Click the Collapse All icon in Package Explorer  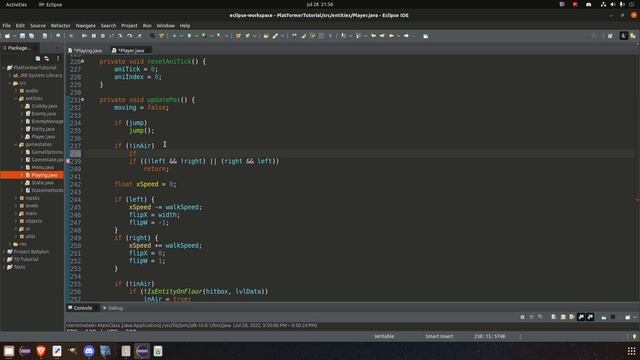pos(38,58)
